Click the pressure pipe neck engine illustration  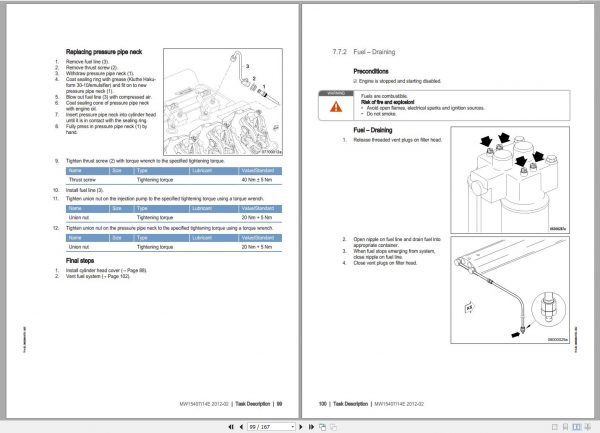223,102
